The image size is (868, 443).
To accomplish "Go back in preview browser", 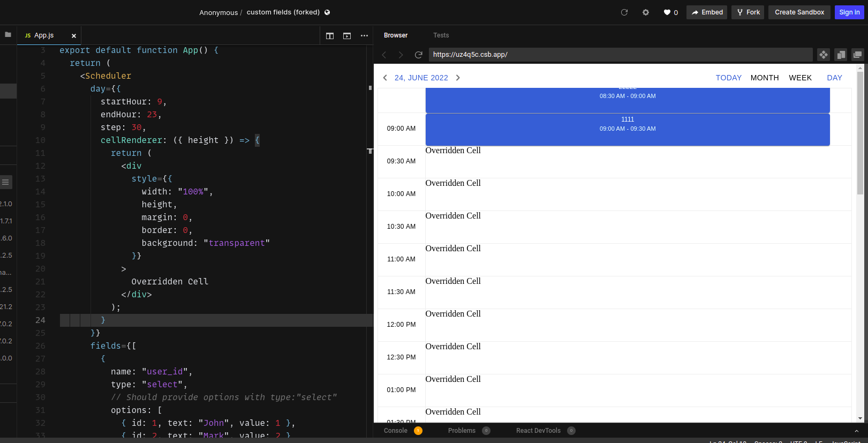I will point(384,55).
